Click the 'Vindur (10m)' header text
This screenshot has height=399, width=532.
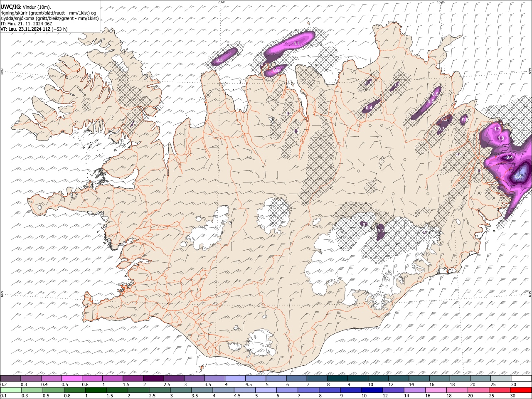(x=37, y=7)
